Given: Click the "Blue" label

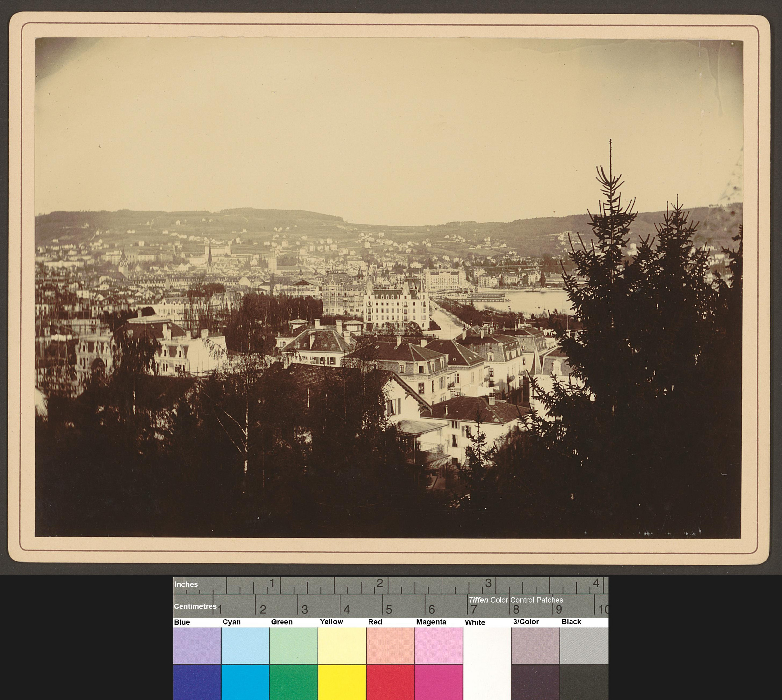Looking at the screenshot, I should tap(182, 622).
